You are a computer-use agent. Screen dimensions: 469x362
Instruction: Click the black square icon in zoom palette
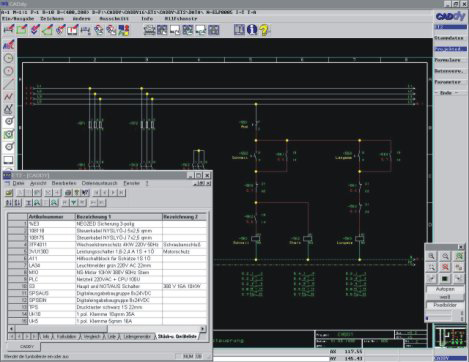(445, 278)
